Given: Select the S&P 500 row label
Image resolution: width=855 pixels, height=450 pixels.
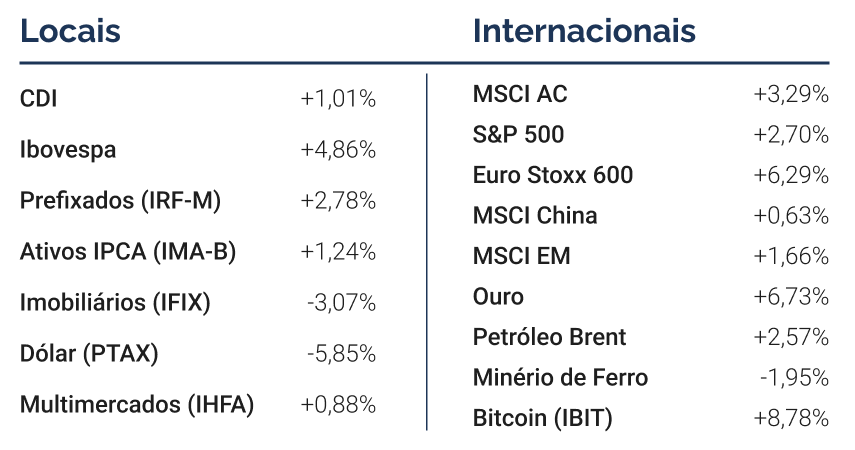Looking at the screenshot, I should 518,135.
